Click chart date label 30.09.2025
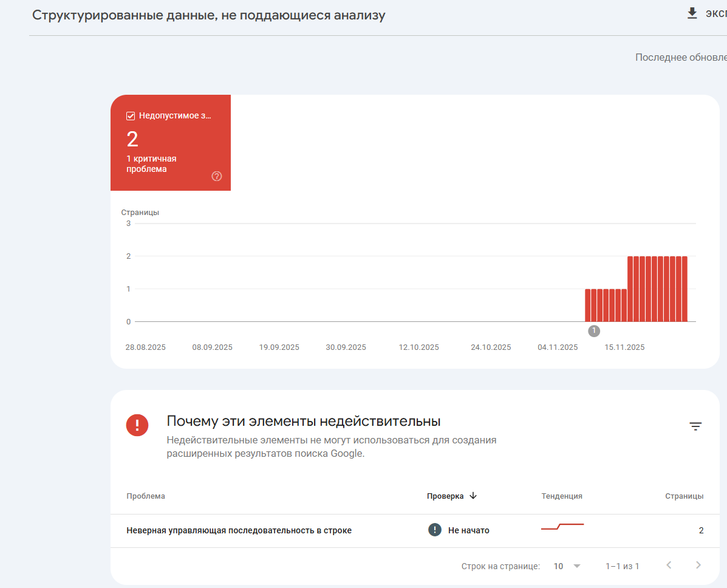727x588 pixels. [346, 347]
